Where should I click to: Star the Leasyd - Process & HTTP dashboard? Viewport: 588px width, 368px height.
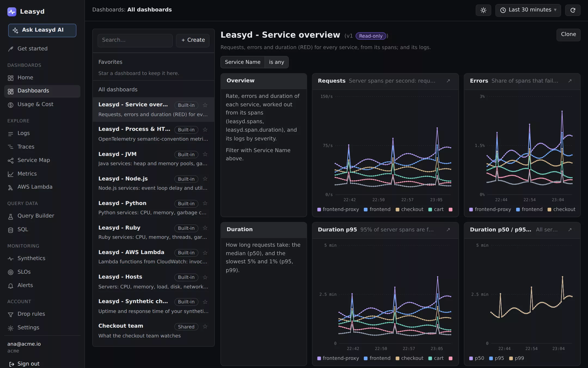click(205, 130)
